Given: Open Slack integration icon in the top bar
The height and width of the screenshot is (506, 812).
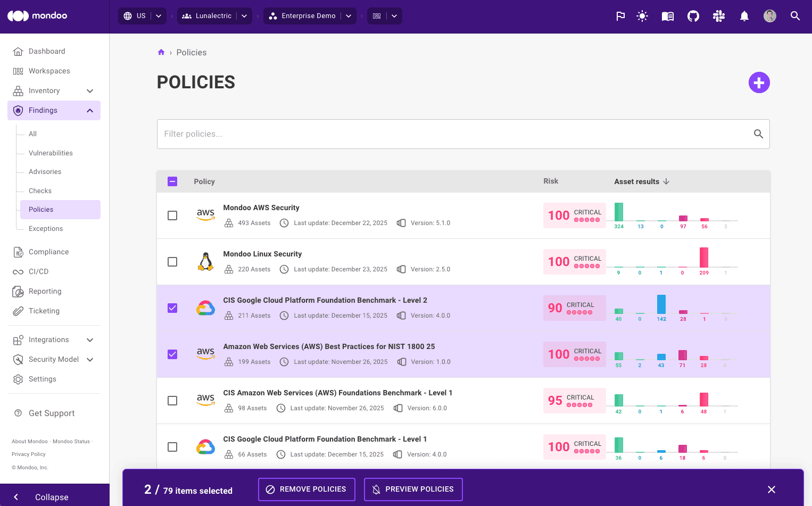Looking at the screenshot, I should coord(718,16).
